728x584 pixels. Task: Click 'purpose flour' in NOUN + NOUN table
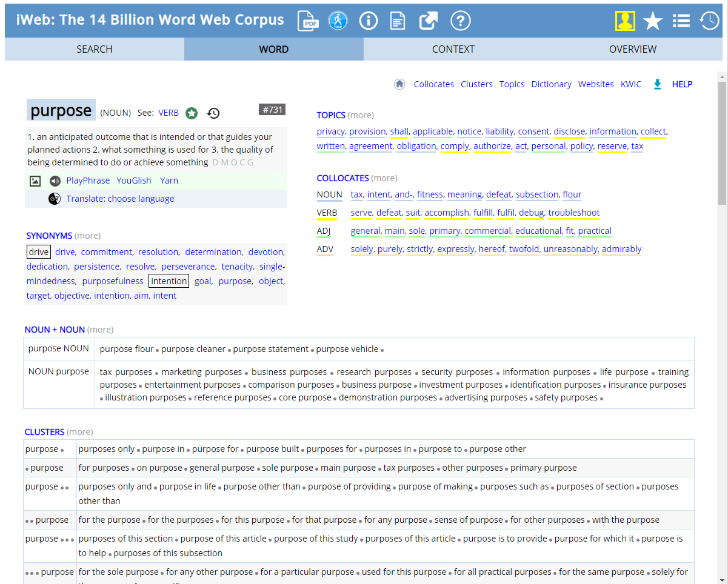pos(127,349)
